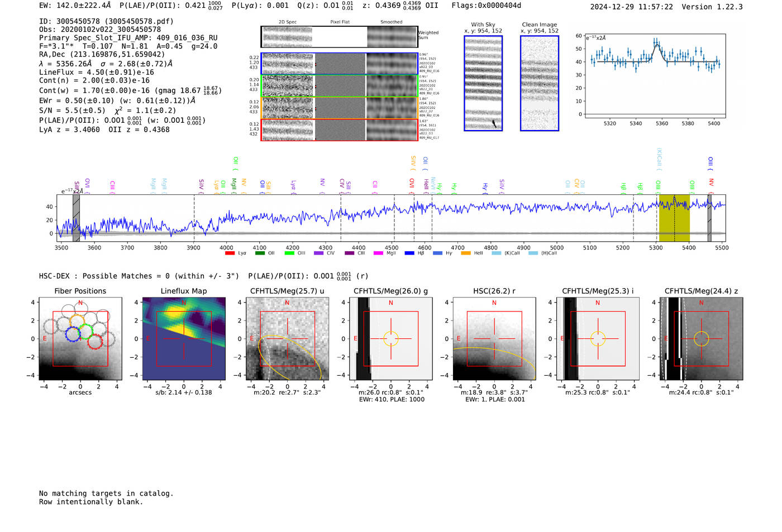Click the purple CIV legend swatch
Screen dimensions: 782x532
(319, 253)
